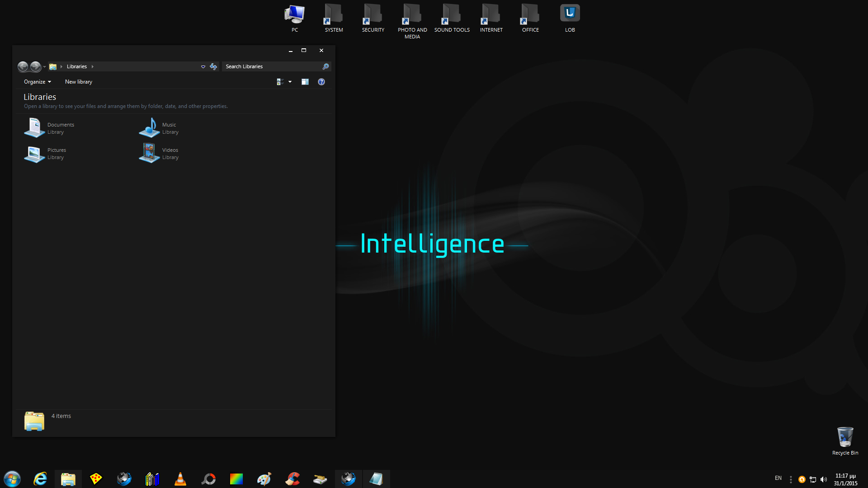The image size is (868, 488).
Task: Toggle the preview pane button
Action: coord(305,82)
